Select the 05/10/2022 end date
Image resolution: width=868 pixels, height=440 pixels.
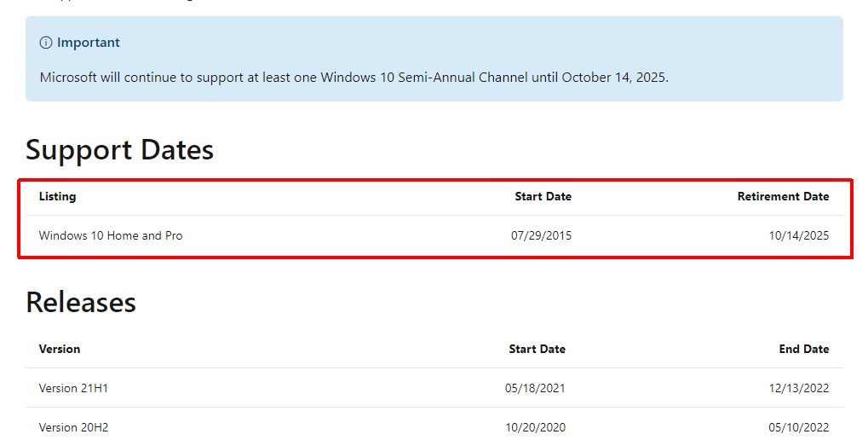click(799, 428)
